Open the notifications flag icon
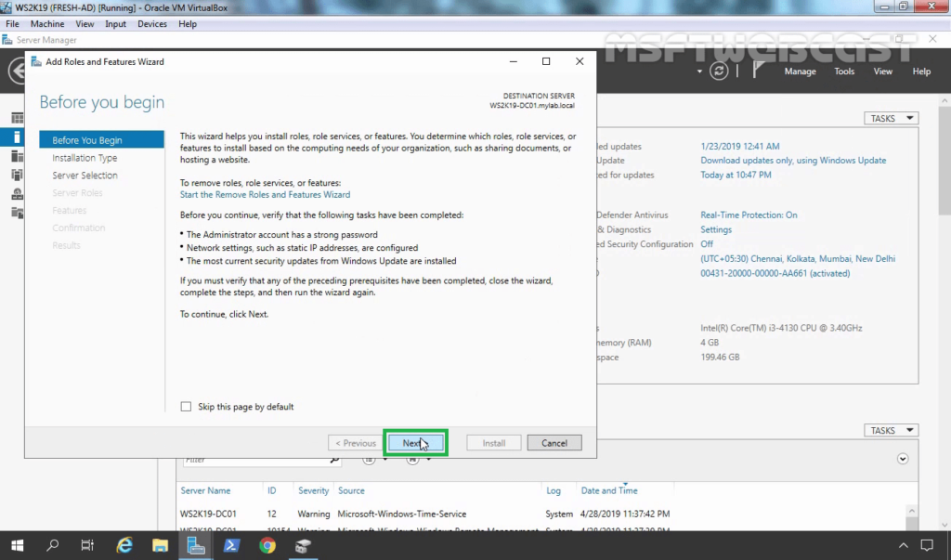 [758, 72]
